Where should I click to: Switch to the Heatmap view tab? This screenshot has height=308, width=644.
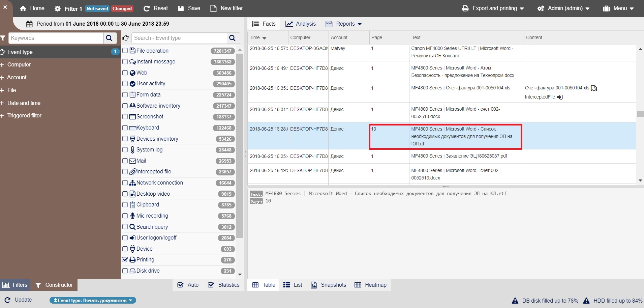[371, 285]
